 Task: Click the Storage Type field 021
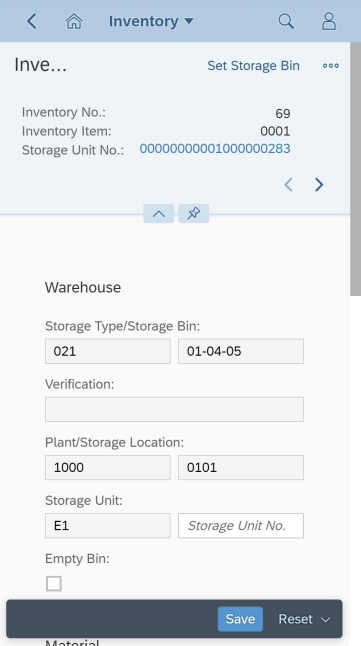(x=108, y=351)
